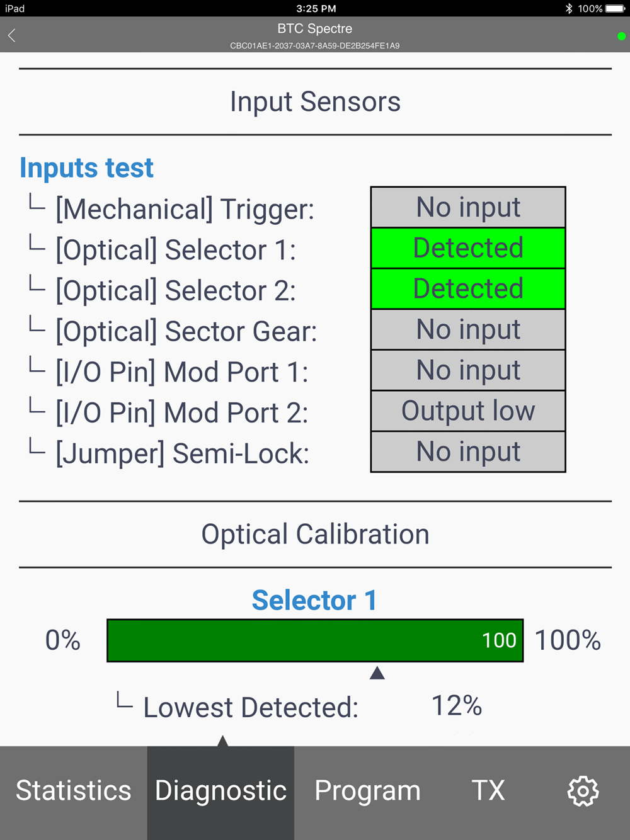Tap Mechanical Trigger 'No input' status box
The image size is (630, 840).
[468, 207]
